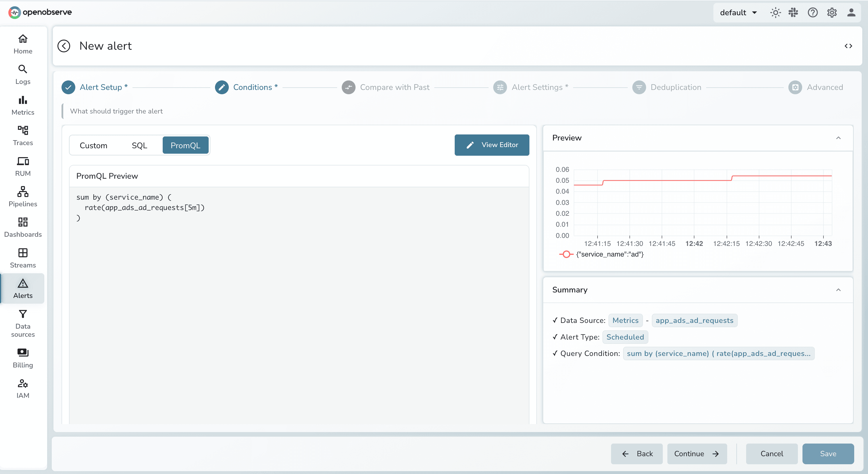Navigate to the Metrics panel
Viewport: 868px width, 474px height.
coord(23,105)
